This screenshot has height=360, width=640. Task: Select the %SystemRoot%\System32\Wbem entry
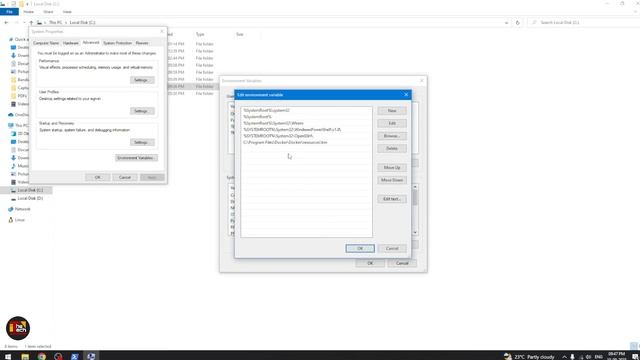click(x=306, y=123)
